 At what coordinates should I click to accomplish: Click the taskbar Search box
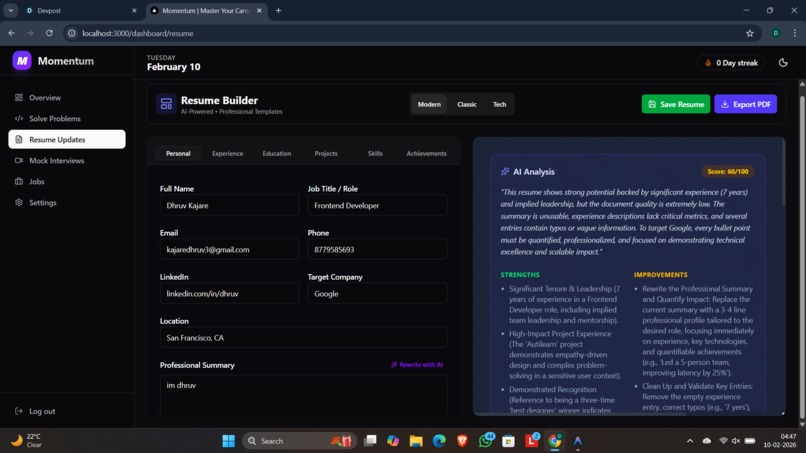click(299, 441)
